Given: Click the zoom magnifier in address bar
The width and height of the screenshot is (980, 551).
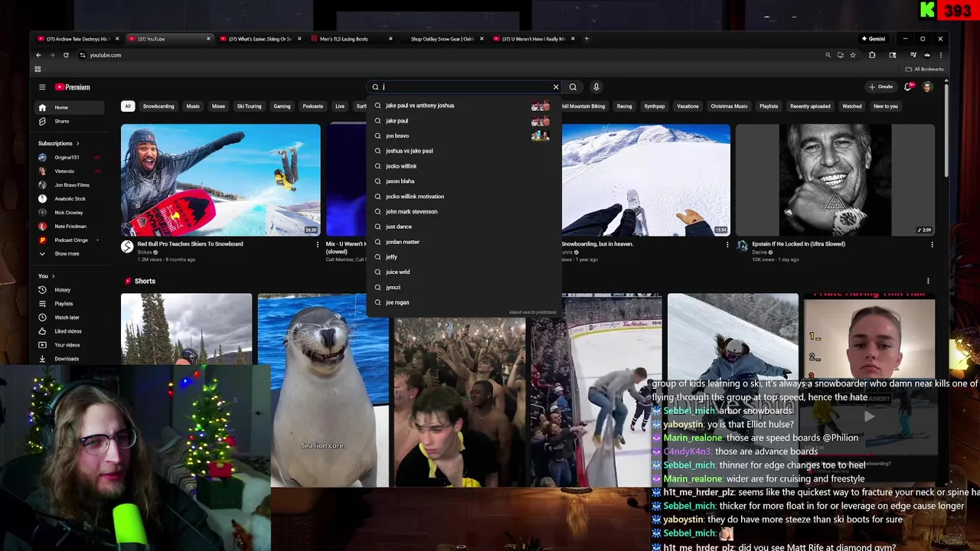Looking at the screenshot, I should (828, 55).
